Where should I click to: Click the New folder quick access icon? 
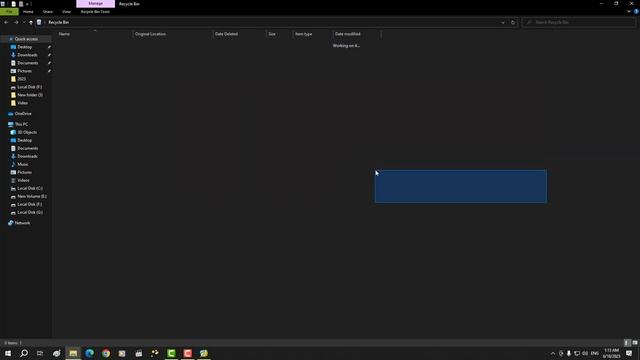click(21, 4)
